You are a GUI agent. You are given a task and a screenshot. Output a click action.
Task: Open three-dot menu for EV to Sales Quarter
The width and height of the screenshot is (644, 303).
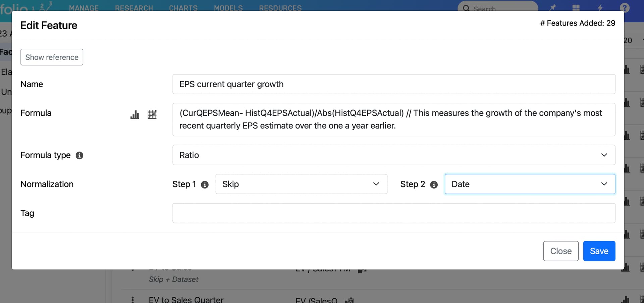(x=133, y=300)
